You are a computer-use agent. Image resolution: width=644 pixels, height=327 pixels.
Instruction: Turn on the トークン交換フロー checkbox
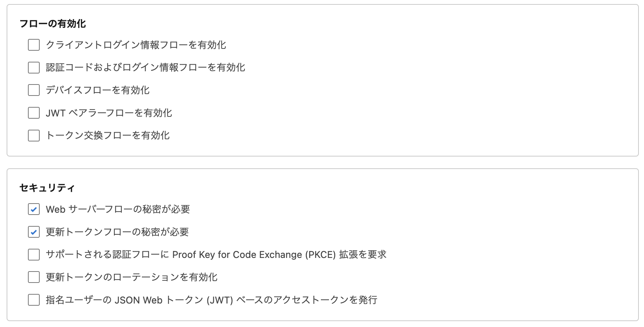click(34, 136)
